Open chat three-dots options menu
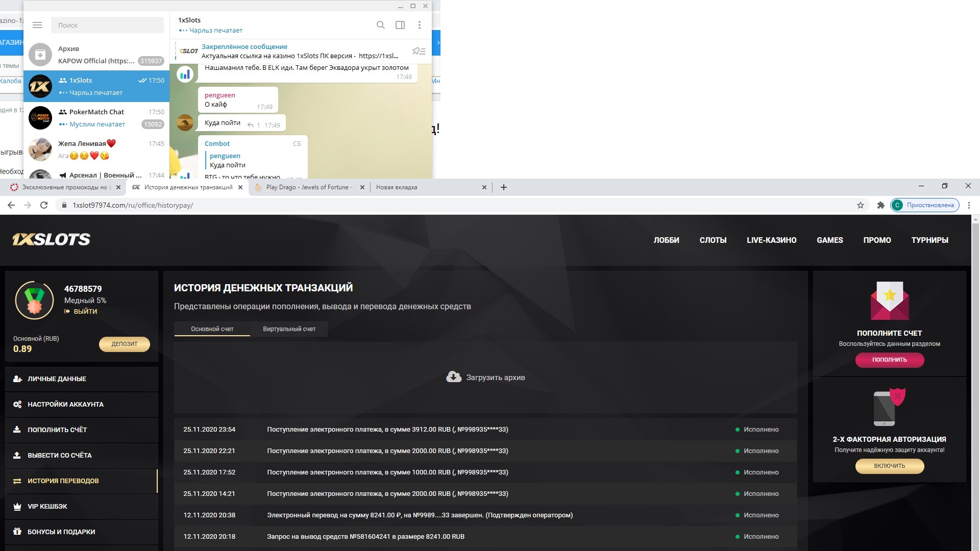 click(x=420, y=25)
